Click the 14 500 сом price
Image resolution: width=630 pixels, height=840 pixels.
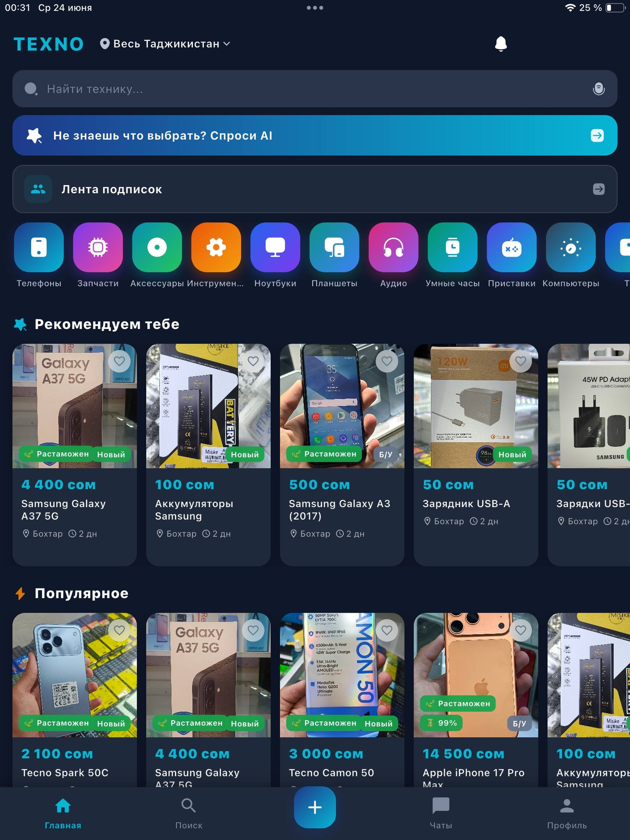point(463,754)
